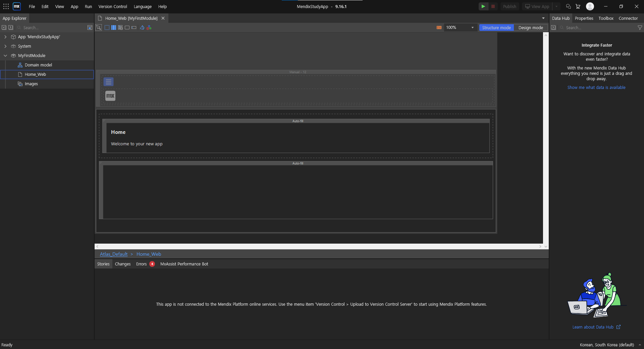The image size is (644, 349).
Task: Open the app switcher grid icon
Action: coord(6,6)
